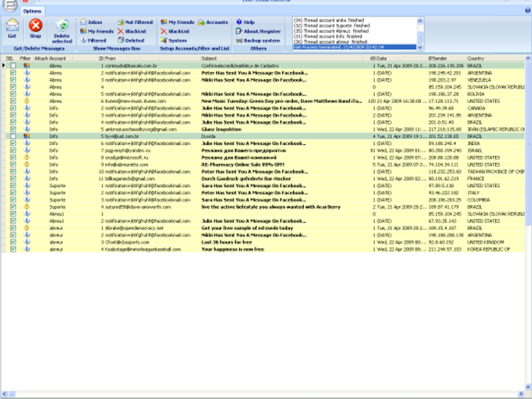Screen dimensions: 532x399
Task: Click the blue help question mark at ribbon corner
Action: coord(528,11)
